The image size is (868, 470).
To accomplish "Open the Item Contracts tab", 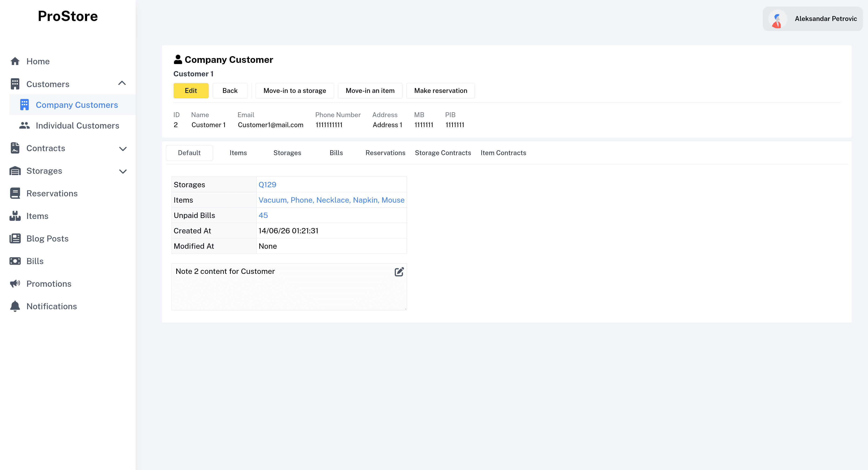I will pos(503,153).
